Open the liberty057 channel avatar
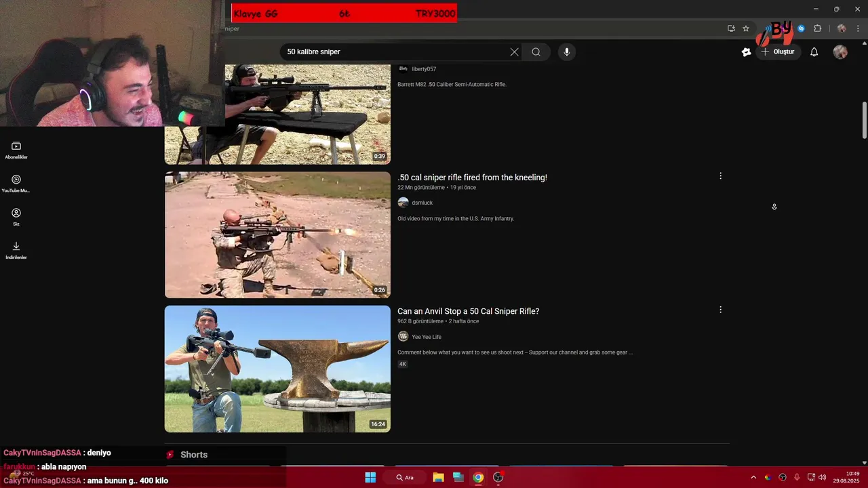This screenshot has width=868, height=488. click(x=403, y=68)
